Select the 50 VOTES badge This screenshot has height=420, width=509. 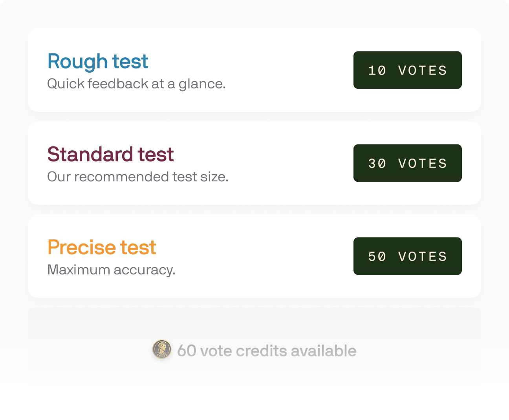pyautogui.click(x=407, y=256)
